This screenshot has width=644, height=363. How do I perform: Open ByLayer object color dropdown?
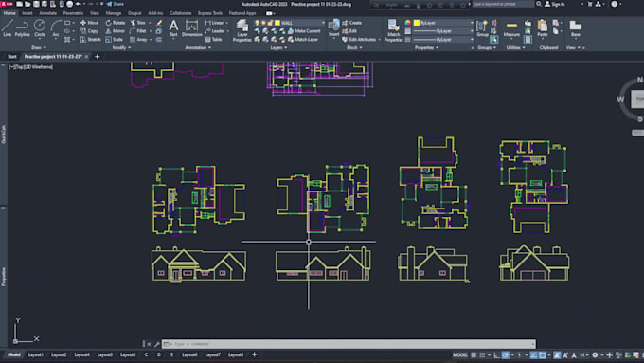(472, 23)
